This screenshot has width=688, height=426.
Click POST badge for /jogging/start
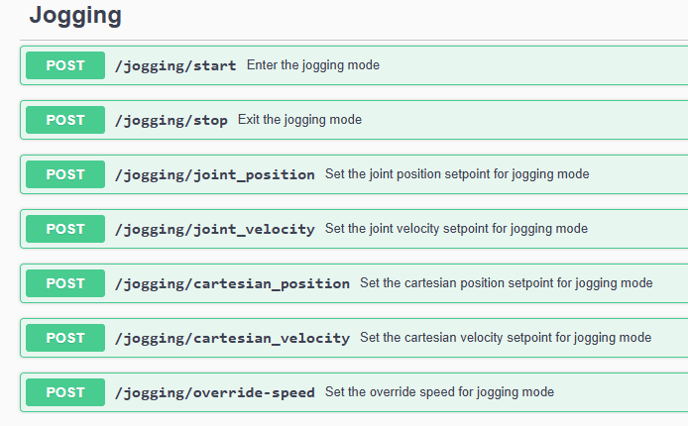pyautogui.click(x=65, y=66)
